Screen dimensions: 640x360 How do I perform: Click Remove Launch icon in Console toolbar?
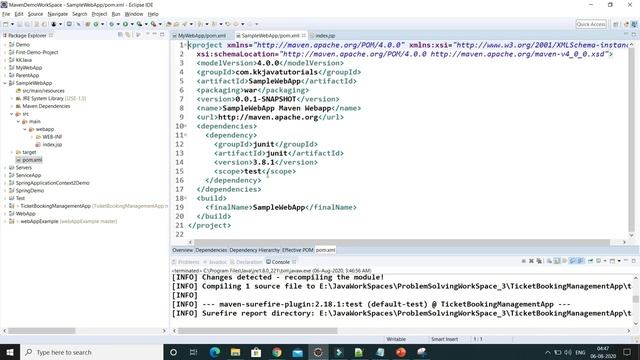531,261
